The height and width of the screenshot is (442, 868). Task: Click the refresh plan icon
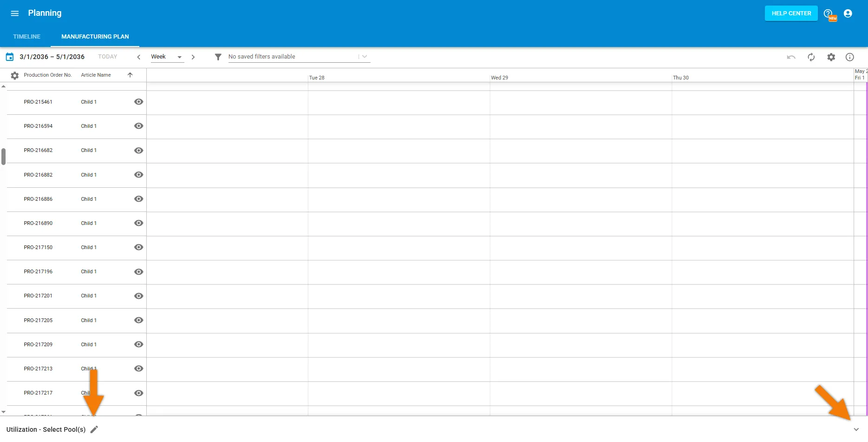[811, 57]
